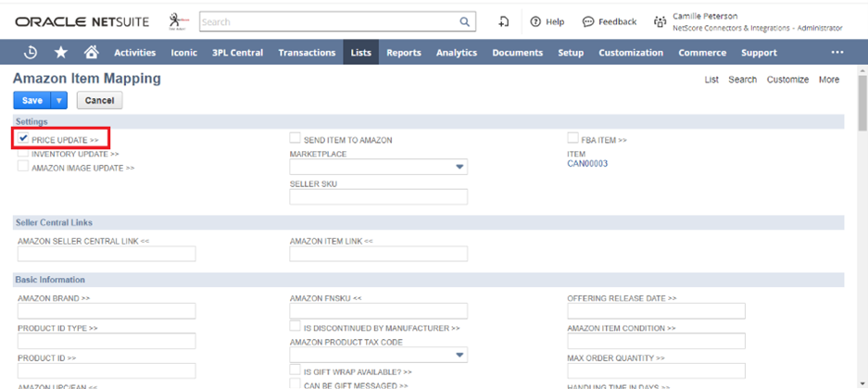Click the Offering Release Date field
This screenshot has height=389, width=868.
coord(657,311)
